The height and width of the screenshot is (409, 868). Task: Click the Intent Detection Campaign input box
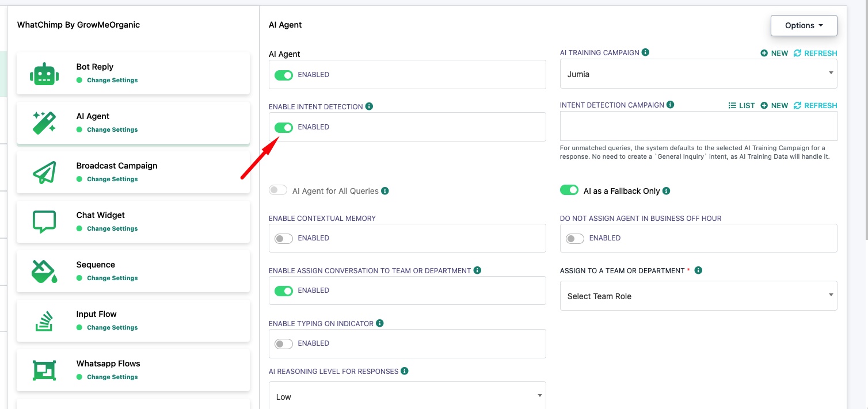[698, 126]
